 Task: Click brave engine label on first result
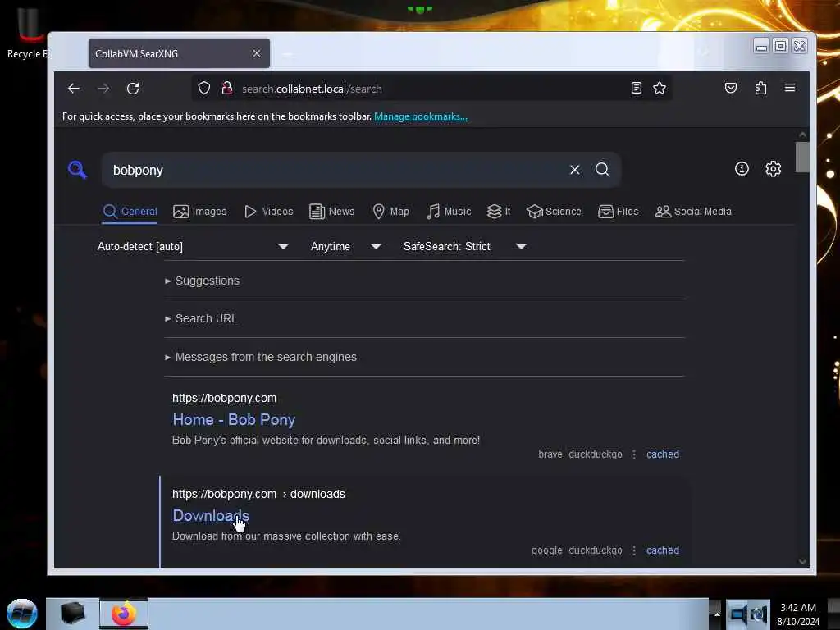coord(550,454)
